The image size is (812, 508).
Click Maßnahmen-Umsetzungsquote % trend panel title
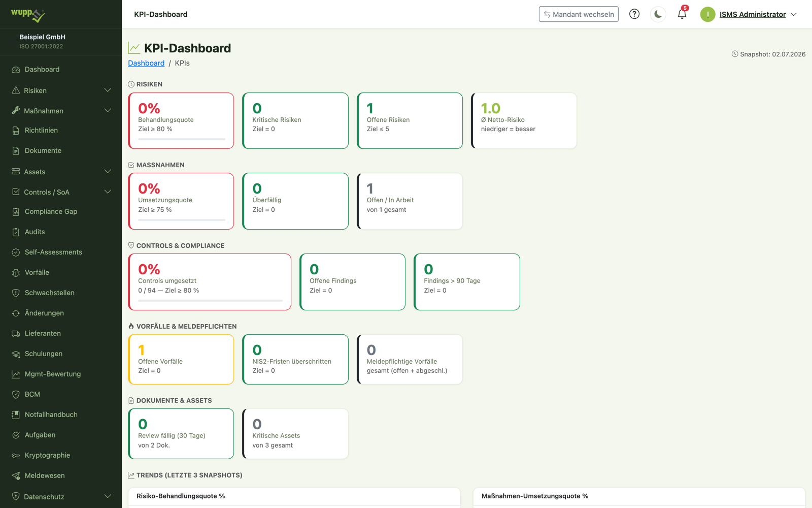(x=535, y=496)
